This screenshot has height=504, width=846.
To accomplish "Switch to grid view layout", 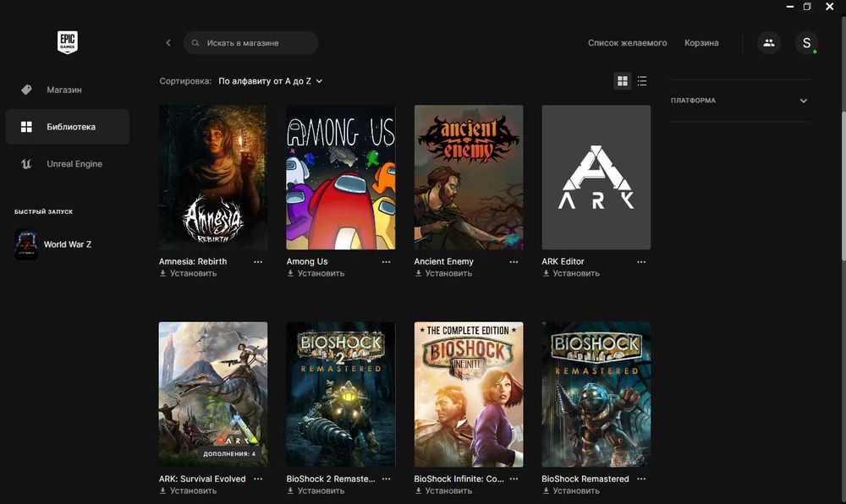I will [x=622, y=81].
